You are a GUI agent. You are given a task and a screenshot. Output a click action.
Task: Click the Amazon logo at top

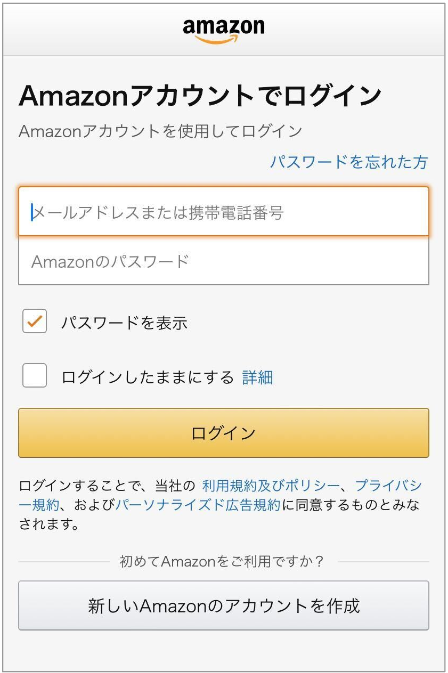224,31
